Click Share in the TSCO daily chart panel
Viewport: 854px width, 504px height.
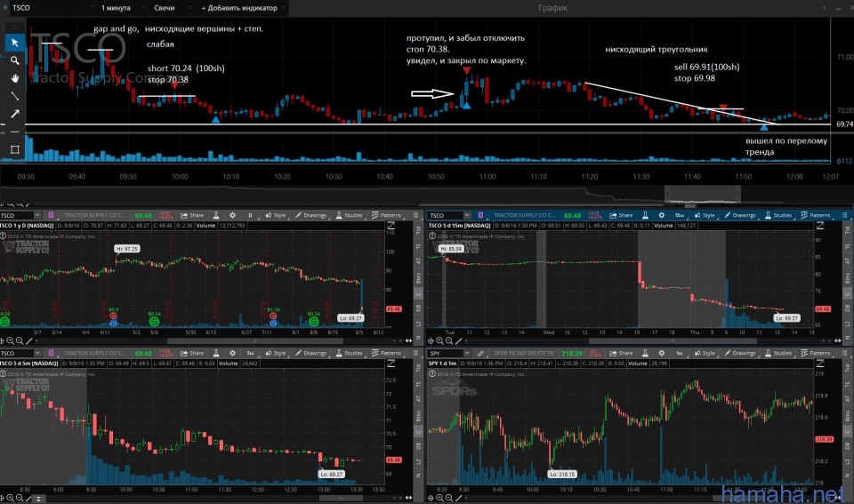click(192, 215)
